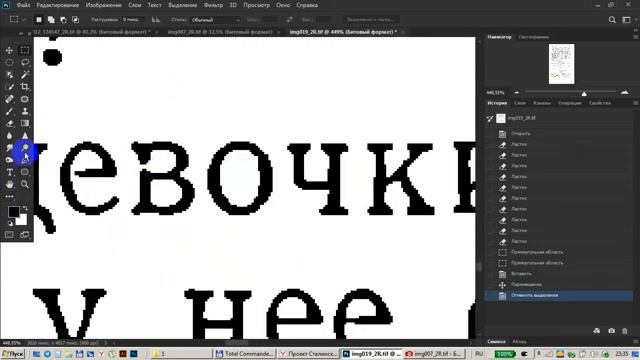Select the Отменить выделение history state

click(559, 296)
